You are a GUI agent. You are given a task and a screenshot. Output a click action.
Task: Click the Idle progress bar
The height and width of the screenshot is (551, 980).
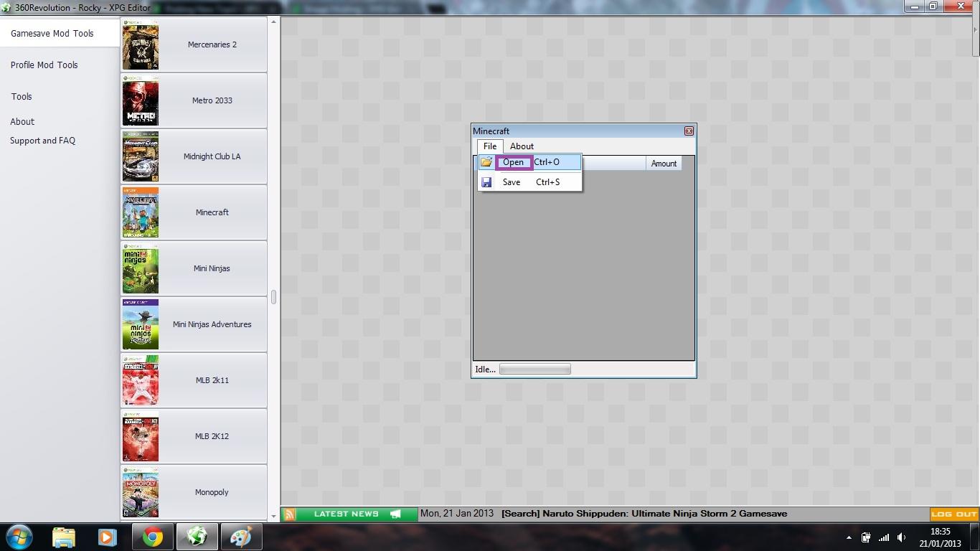[534, 369]
